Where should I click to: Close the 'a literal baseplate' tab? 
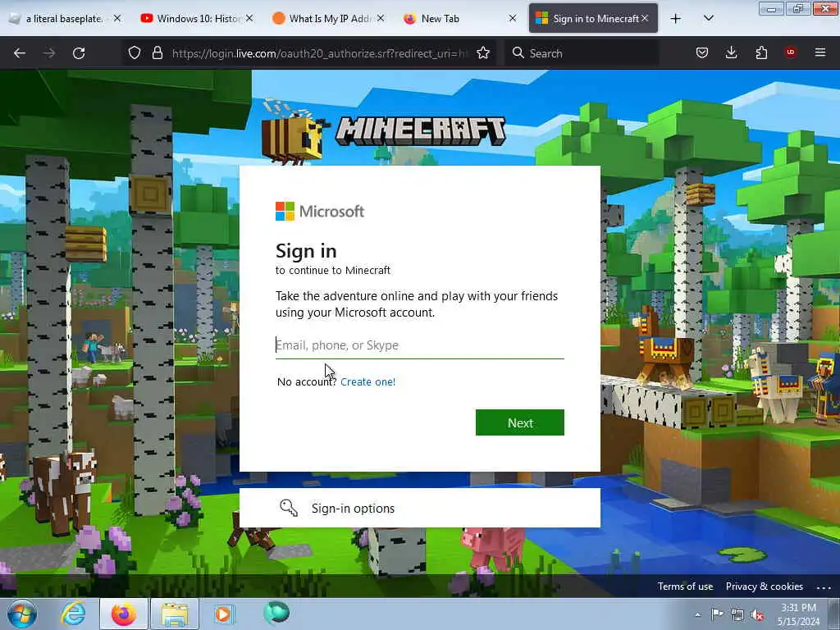point(117,19)
